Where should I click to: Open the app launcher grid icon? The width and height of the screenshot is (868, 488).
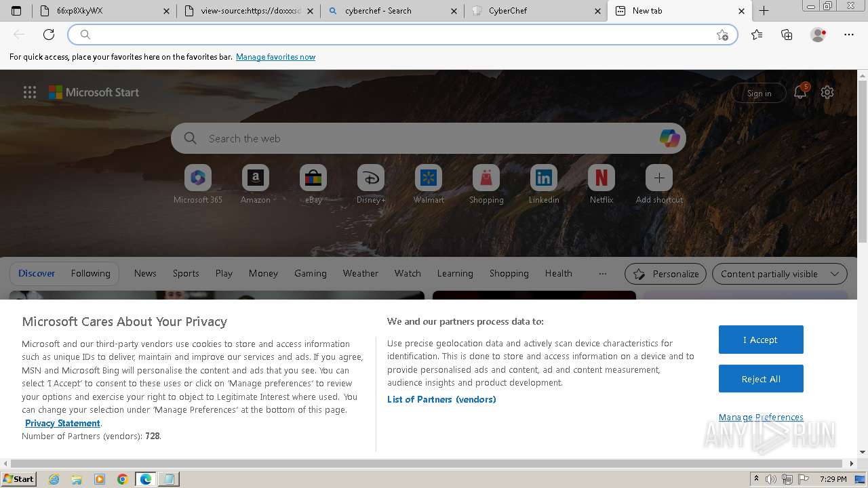pos(30,92)
